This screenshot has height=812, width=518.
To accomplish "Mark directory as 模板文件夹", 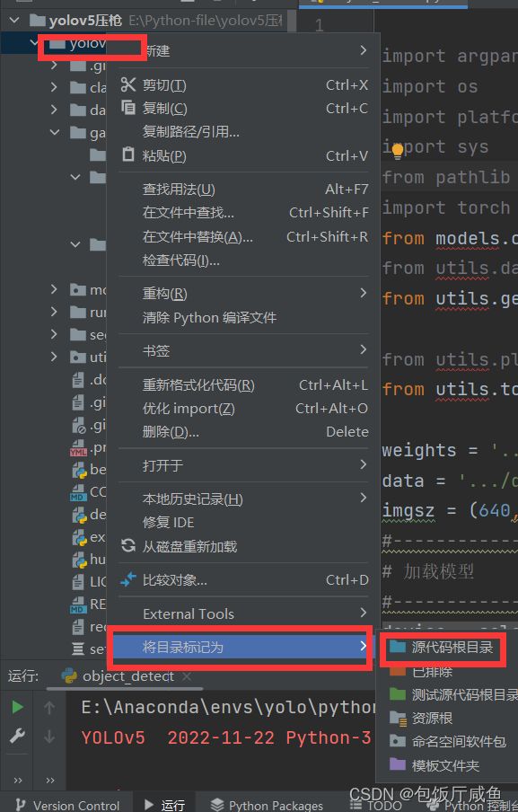I will [x=448, y=764].
